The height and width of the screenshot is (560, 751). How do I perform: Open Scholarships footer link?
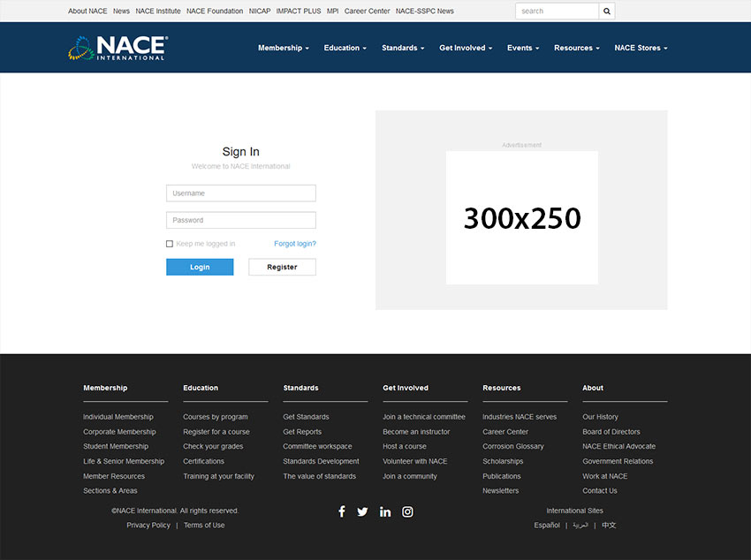[x=503, y=461]
